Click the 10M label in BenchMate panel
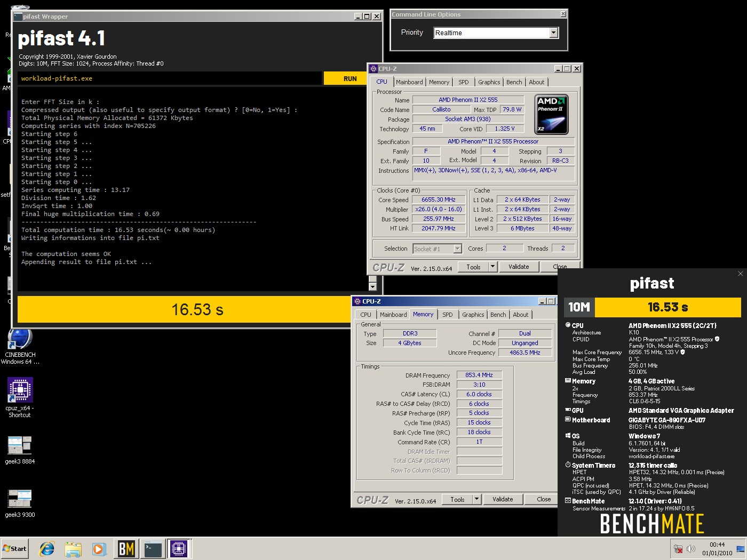 click(x=579, y=307)
